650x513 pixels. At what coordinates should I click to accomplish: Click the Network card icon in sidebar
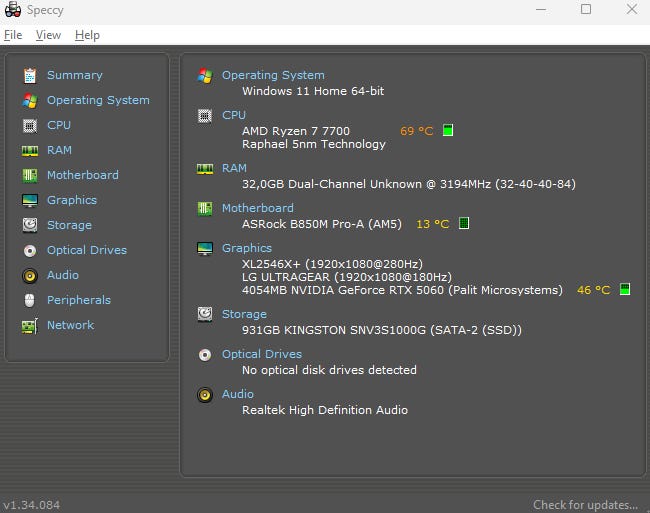click(30, 326)
